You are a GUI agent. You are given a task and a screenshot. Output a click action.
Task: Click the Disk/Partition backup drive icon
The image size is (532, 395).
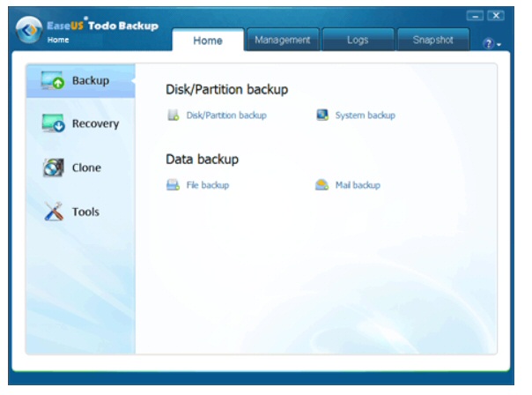click(x=173, y=116)
